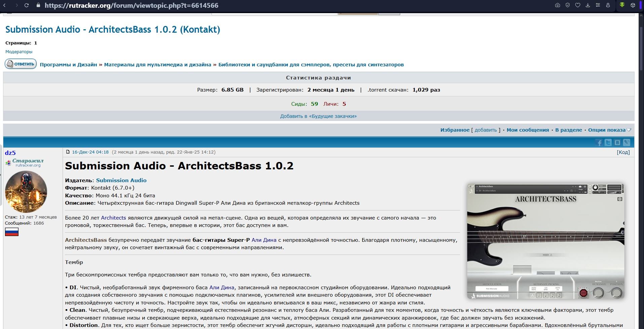Open the camera snapshot tool in the toolbar
The height and width of the screenshot is (329, 644).
click(558, 5)
